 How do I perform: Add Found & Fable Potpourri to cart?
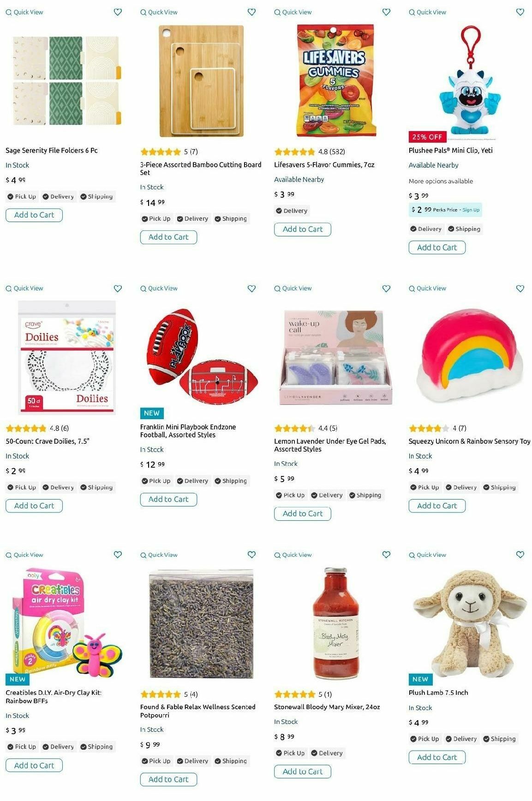168,779
